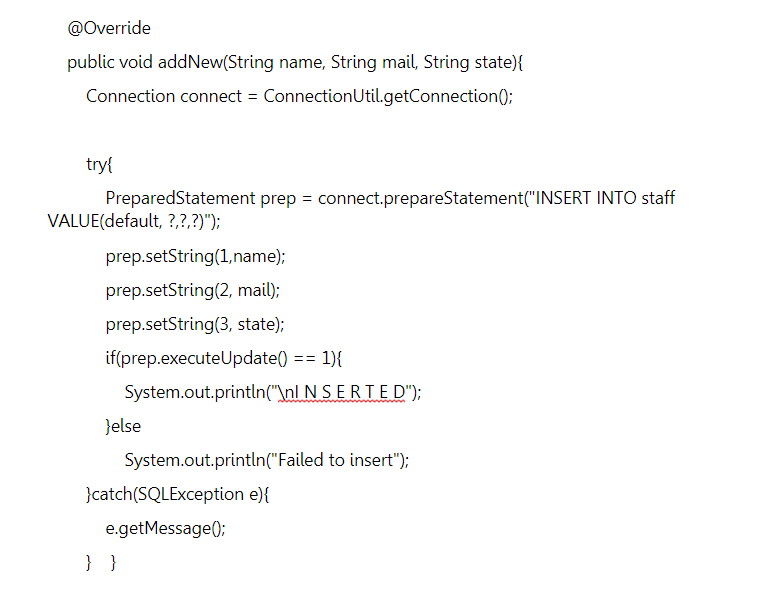Click the }else line

coord(123,426)
